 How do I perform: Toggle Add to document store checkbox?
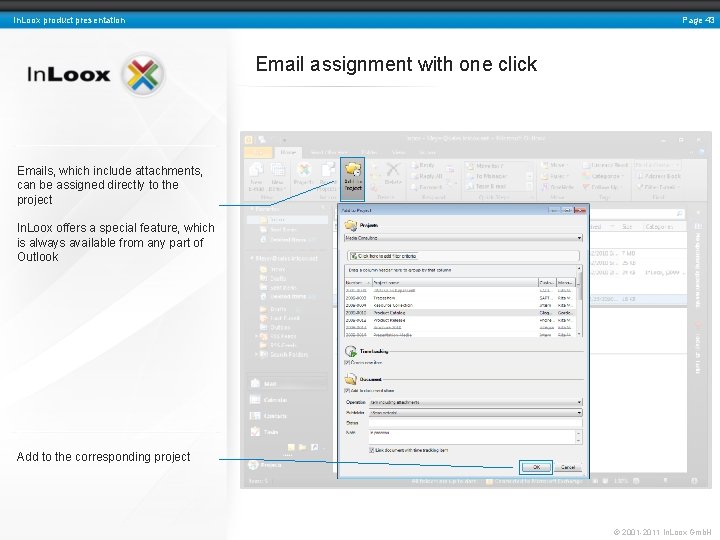pos(347,391)
